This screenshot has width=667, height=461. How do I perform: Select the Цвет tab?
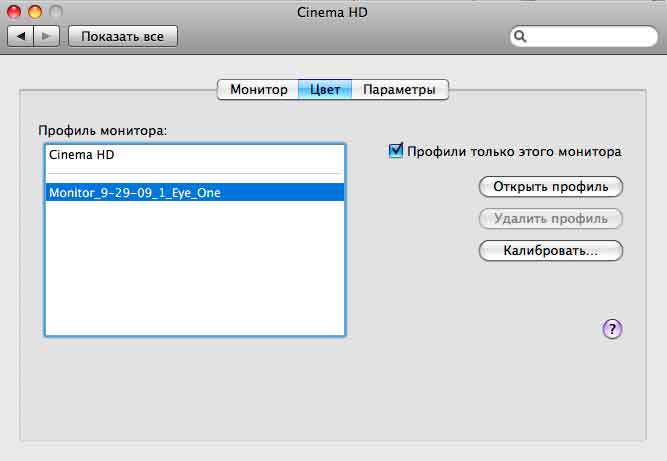click(325, 90)
